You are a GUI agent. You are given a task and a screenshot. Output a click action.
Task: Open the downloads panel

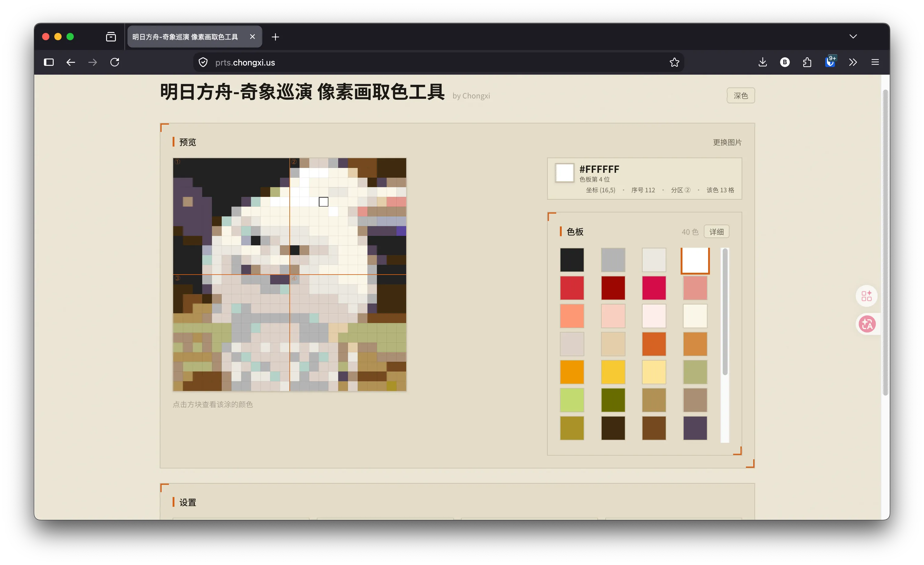pos(762,62)
